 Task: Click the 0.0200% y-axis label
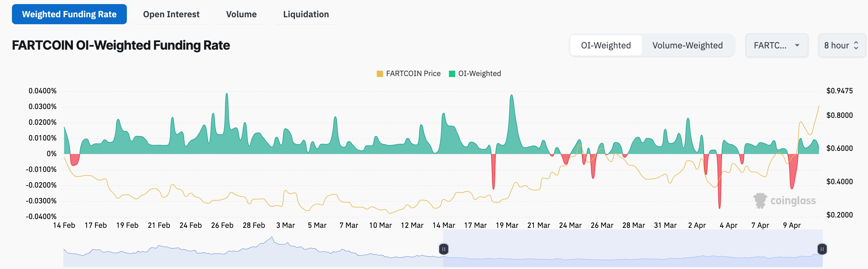coord(42,122)
